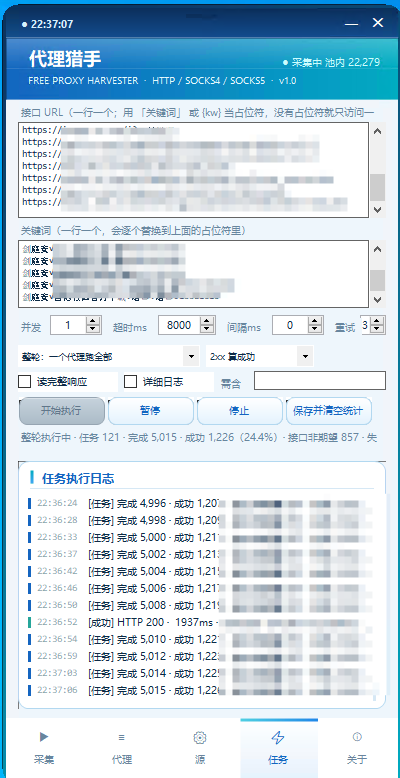Click the keyword list scrollbar up arrow

coord(378,249)
